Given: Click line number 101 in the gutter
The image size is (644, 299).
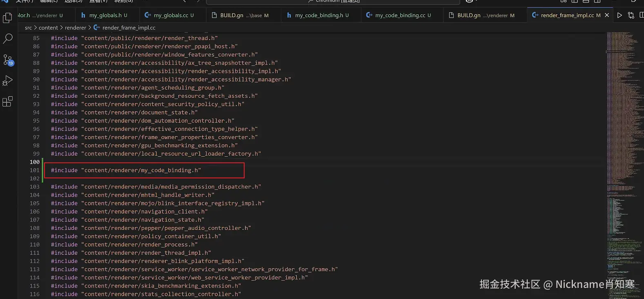Looking at the screenshot, I should [35, 170].
